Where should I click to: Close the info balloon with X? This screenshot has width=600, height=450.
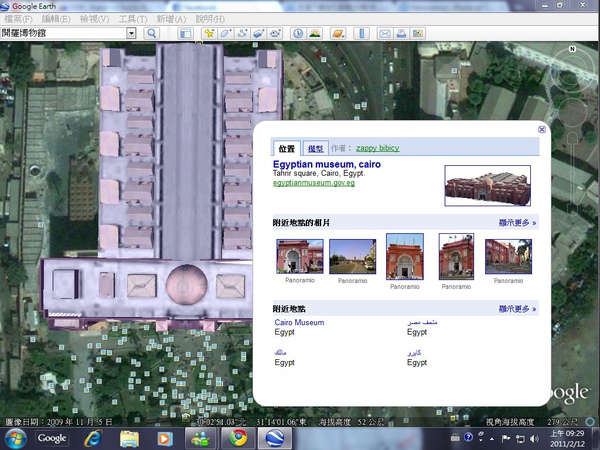542,129
